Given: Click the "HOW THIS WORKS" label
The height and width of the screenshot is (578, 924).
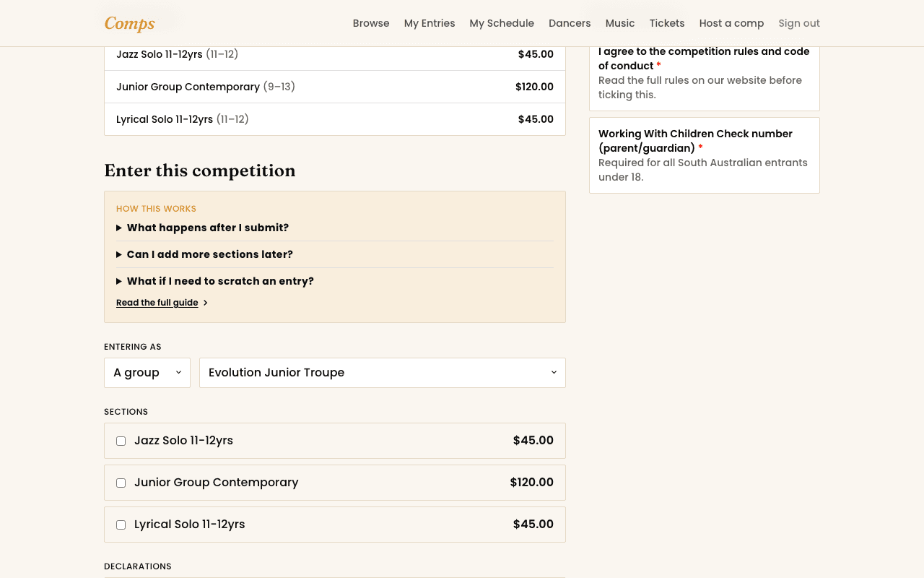Looking at the screenshot, I should click(156, 209).
